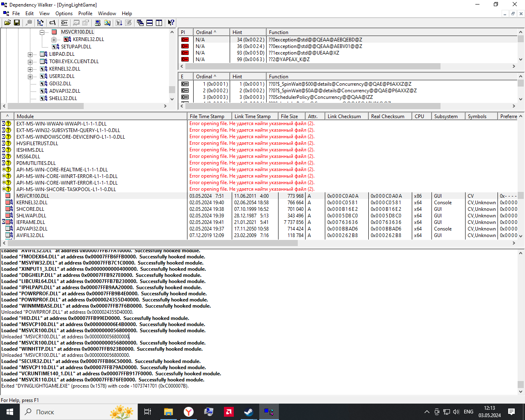Screen dimensions: 525x420
Task: Click the Exited DYINGLIGHTGAME.EXE log line
Action: click(95, 386)
